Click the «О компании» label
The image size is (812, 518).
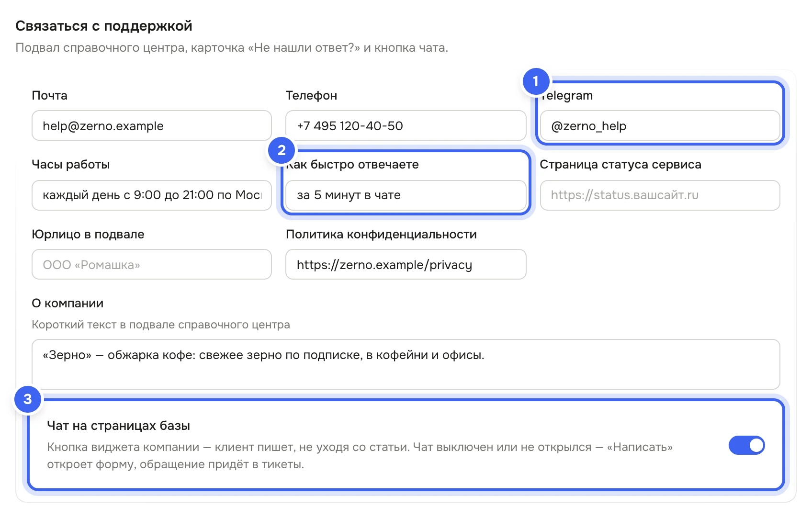pyautogui.click(x=68, y=303)
